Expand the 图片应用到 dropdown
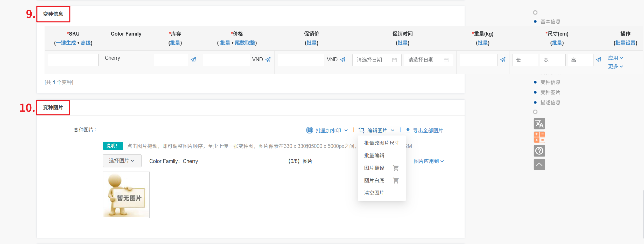Viewport: 644px width, 244px height. click(x=429, y=161)
